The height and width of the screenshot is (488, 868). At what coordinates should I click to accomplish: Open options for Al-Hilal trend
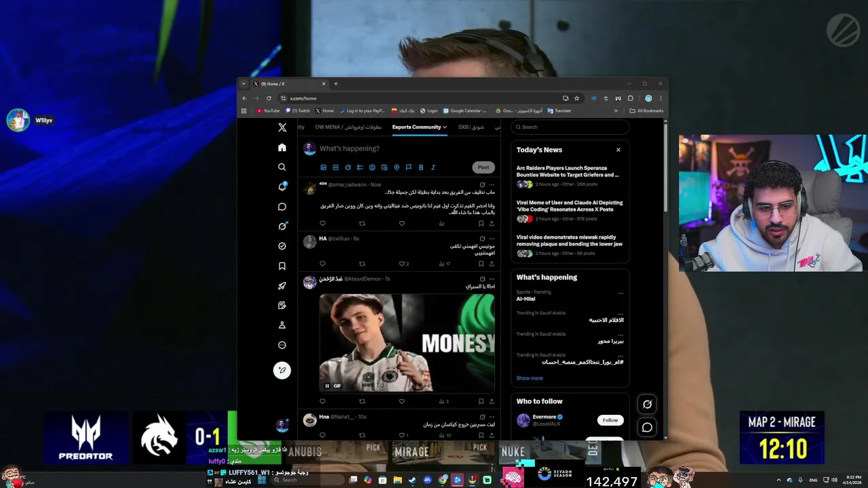[x=620, y=293]
